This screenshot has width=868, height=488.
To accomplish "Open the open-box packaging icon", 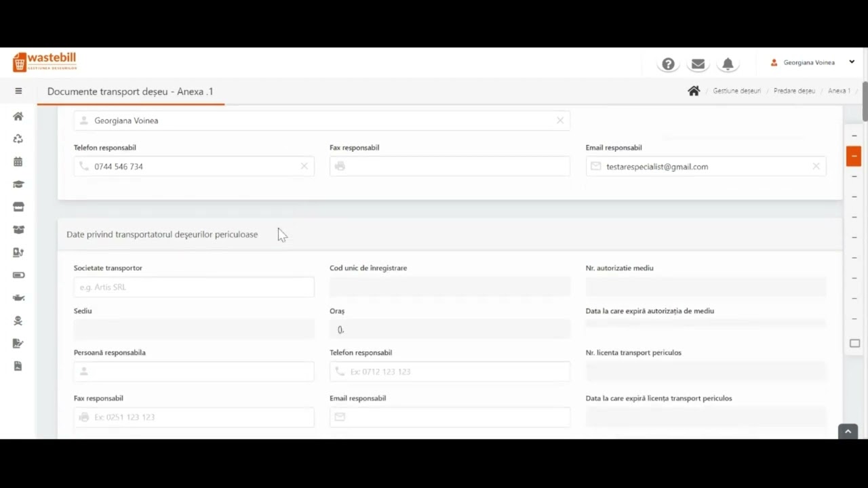I will point(18,230).
